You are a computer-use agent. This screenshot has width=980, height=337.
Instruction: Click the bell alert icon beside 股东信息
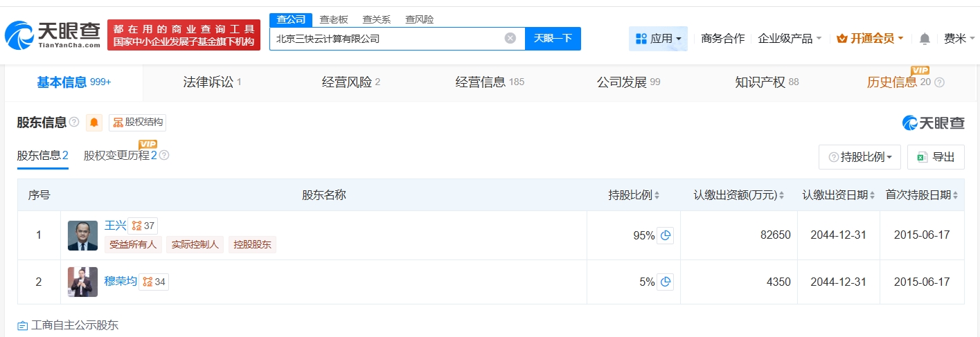(94, 122)
